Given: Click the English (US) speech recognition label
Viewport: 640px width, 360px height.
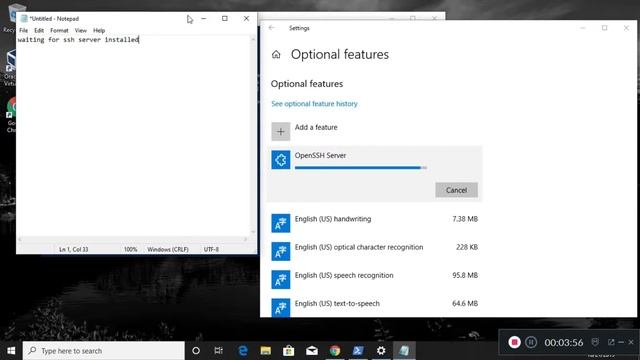Looking at the screenshot, I should pos(344,276).
